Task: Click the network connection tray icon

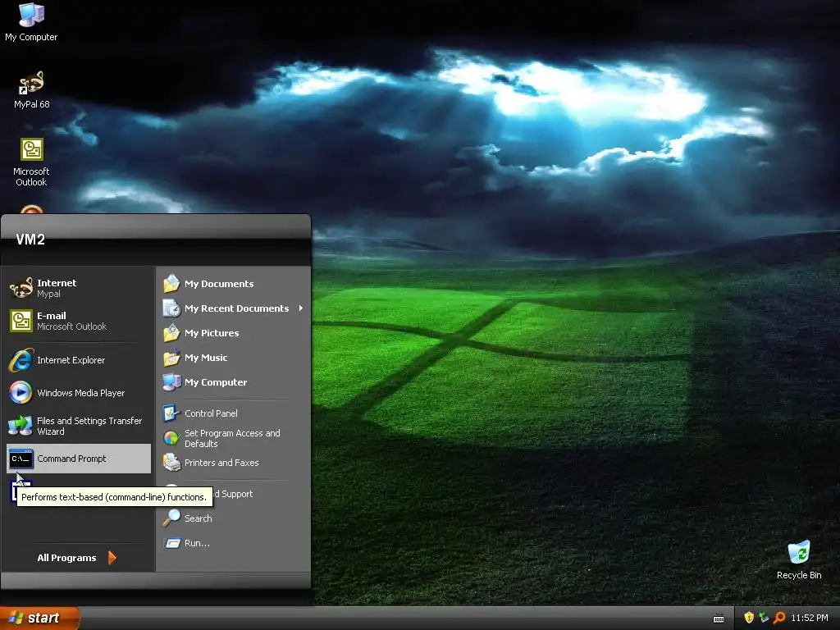Action: coord(764,618)
